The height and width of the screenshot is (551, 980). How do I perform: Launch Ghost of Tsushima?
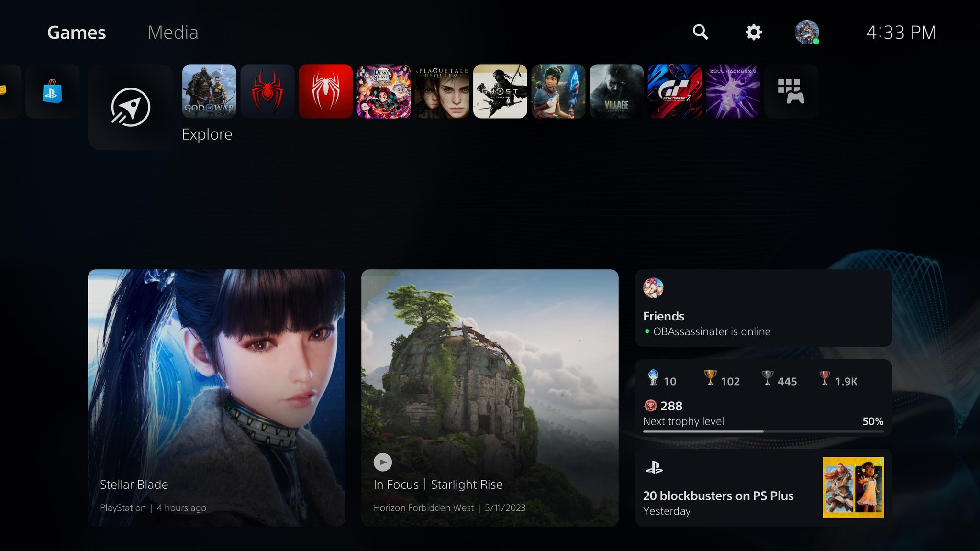click(500, 91)
